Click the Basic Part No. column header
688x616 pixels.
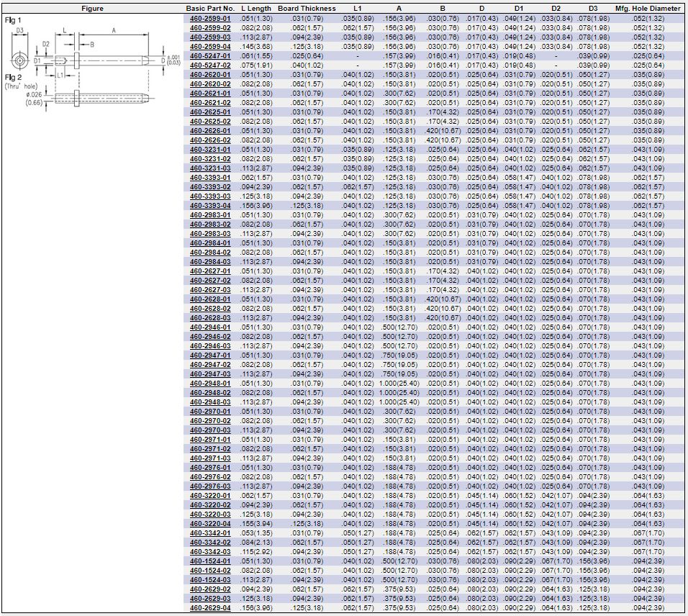tap(210, 9)
